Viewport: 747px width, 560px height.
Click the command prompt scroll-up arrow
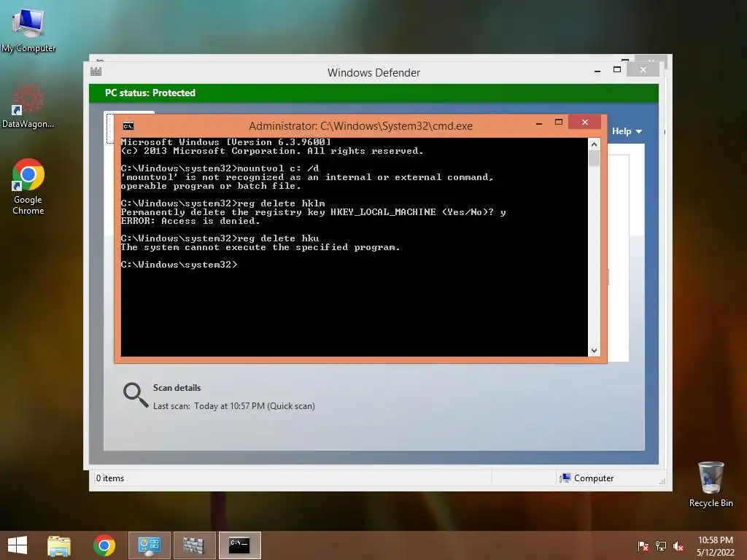(594, 144)
